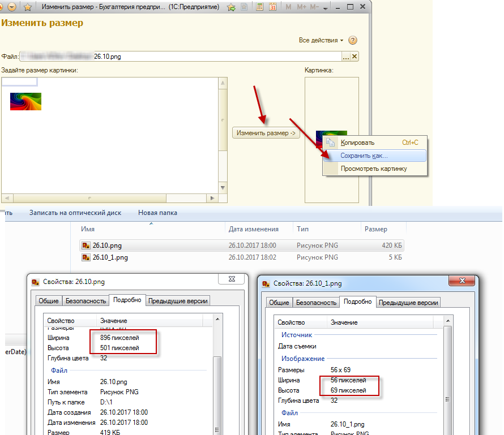Image resolution: width=504 pixels, height=435 pixels.
Task: Sort files by the Имя column header
Action: click(88, 229)
